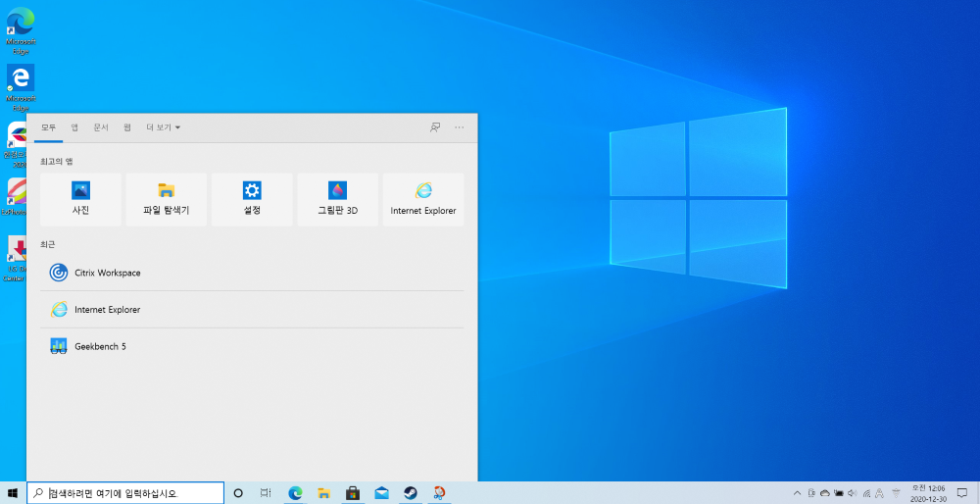Open the Mail app from the taskbar
980x504 pixels.
[382, 493]
